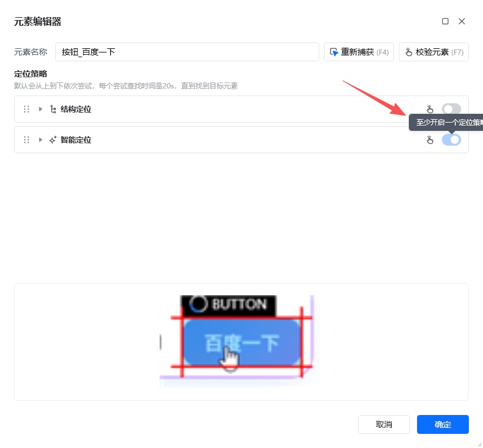Maximize the 元素编辑器 dialog window
The height and width of the screenshot is (448, 483).
pos(445,21)
